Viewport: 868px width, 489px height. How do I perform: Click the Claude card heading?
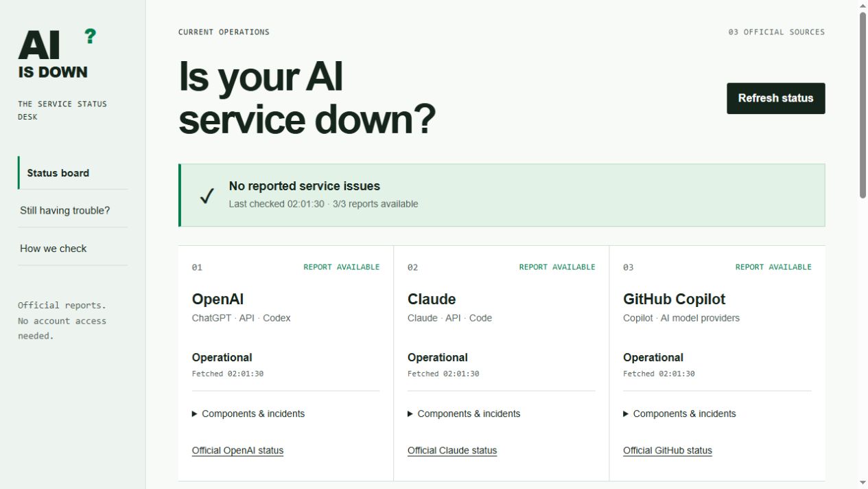tap(432, 299)
